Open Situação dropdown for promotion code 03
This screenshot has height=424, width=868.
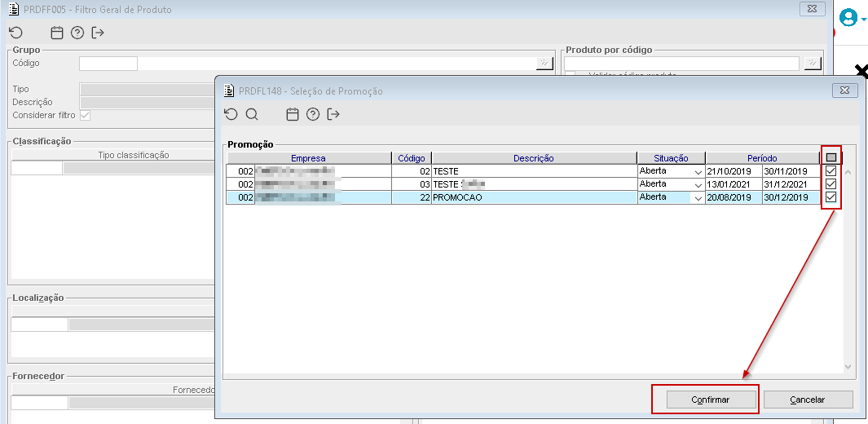(698, 185)
